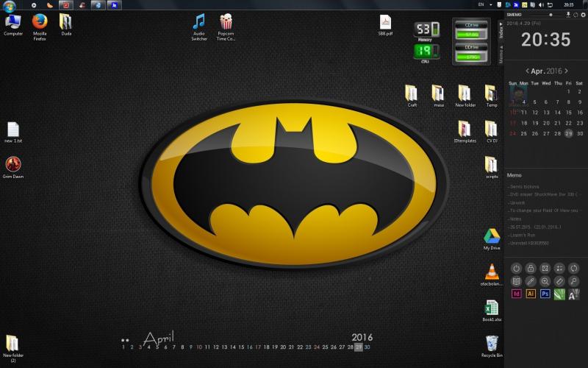Open the IDtemplates folder
This screenshot has height=368, width=588.
[x=465, y=132]
